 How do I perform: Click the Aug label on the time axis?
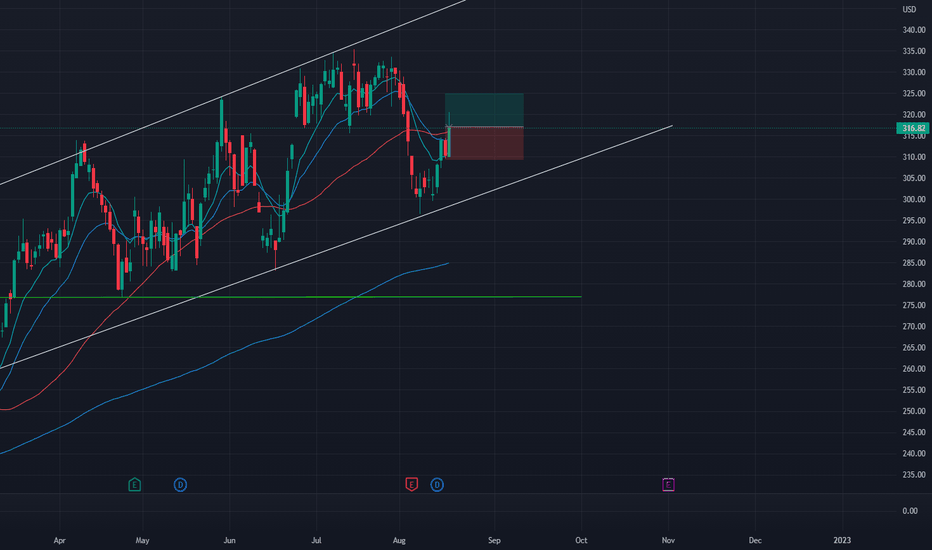point(399,540)
